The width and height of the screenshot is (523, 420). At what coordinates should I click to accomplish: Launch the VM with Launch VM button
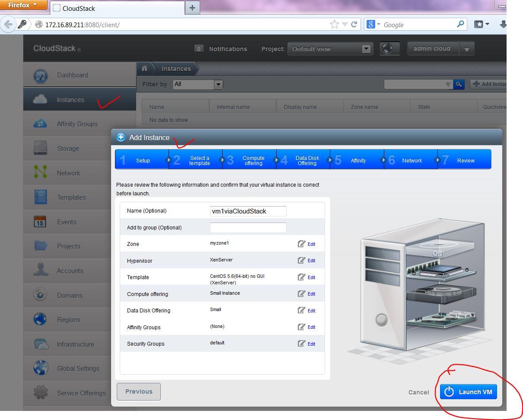(469, 392)
